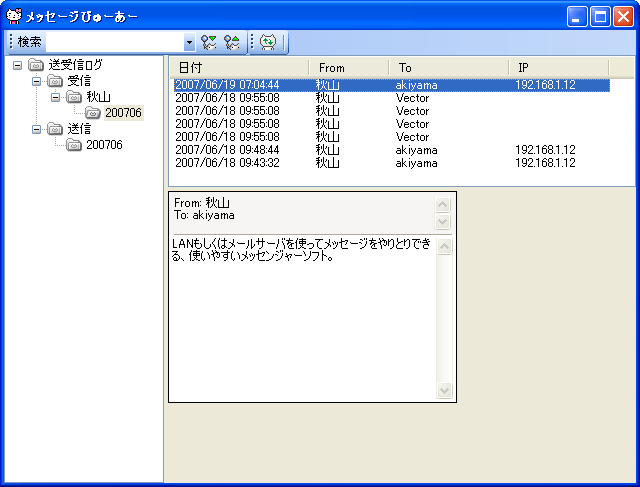Click the 送信 folder icon in tree
The height and width of the screenshot is (487, 640).
pyautogui.click(x=55, y=129)
